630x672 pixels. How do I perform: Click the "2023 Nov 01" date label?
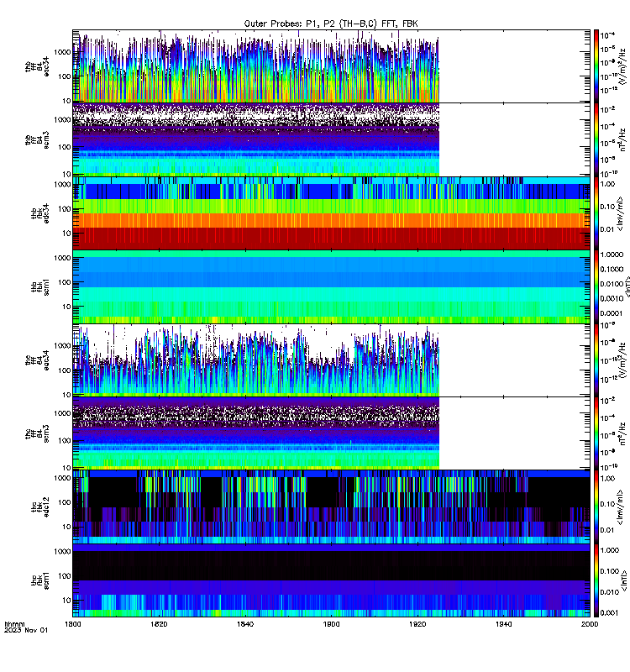26,630
